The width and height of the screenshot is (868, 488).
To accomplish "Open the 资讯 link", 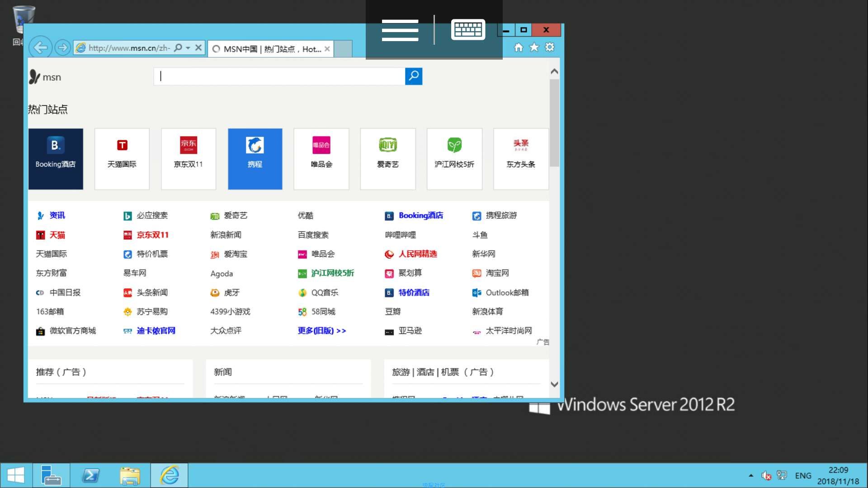I will 57,216.
